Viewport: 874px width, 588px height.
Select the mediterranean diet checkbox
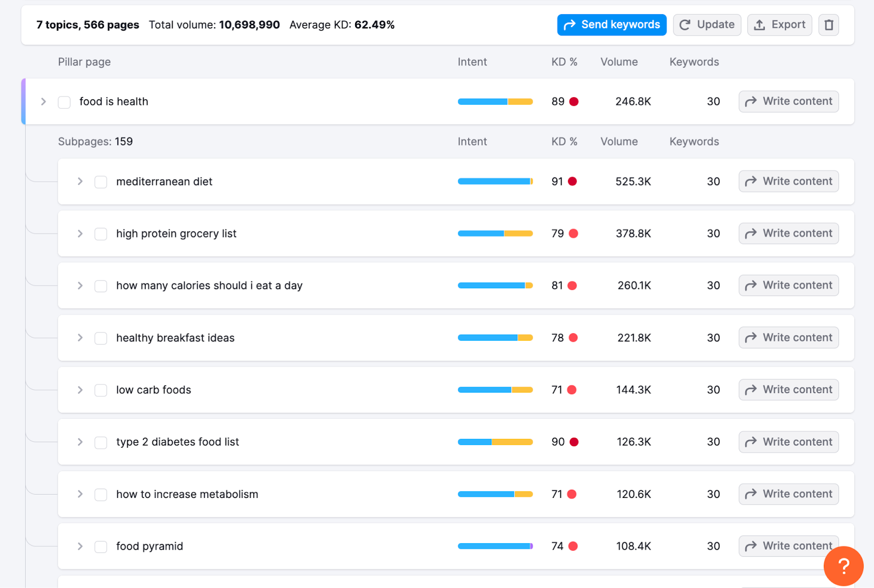101,182
